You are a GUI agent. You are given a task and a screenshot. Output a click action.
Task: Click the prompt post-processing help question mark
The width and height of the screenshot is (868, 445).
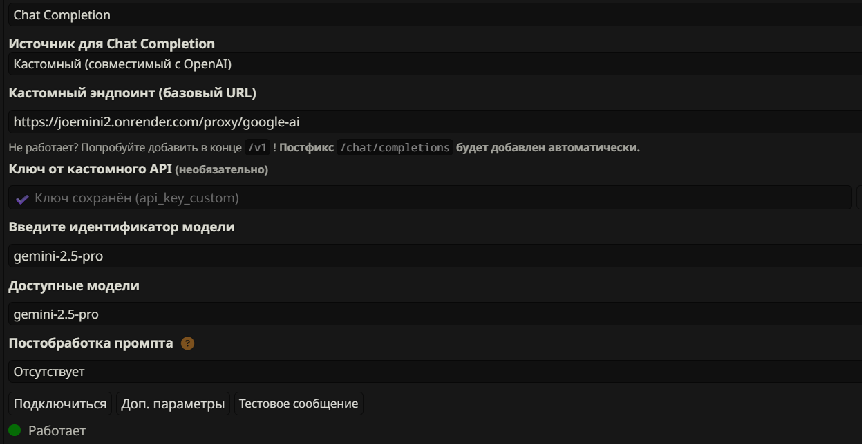pos(187,343)
